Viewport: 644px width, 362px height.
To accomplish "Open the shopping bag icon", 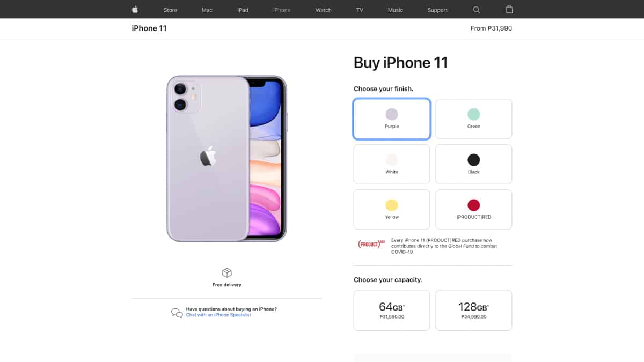I will 509,9.
